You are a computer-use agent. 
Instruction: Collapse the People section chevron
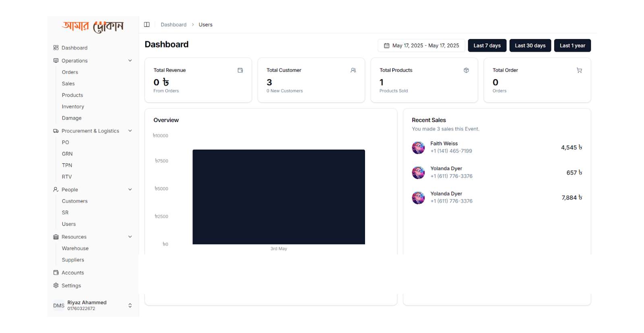[x=130, y=189]
